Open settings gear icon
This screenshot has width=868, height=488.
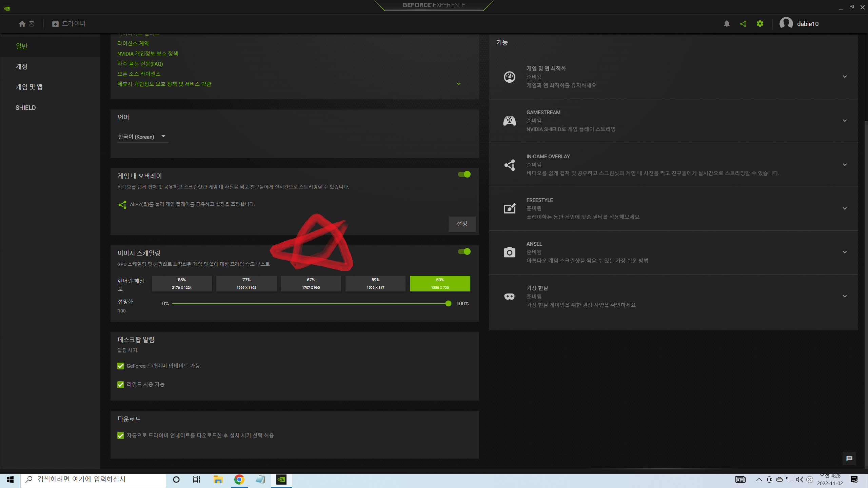[x=760, y=24]
